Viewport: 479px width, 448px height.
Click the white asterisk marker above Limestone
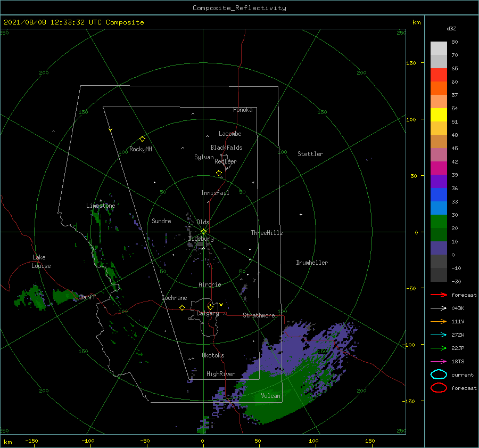[101, 201]
